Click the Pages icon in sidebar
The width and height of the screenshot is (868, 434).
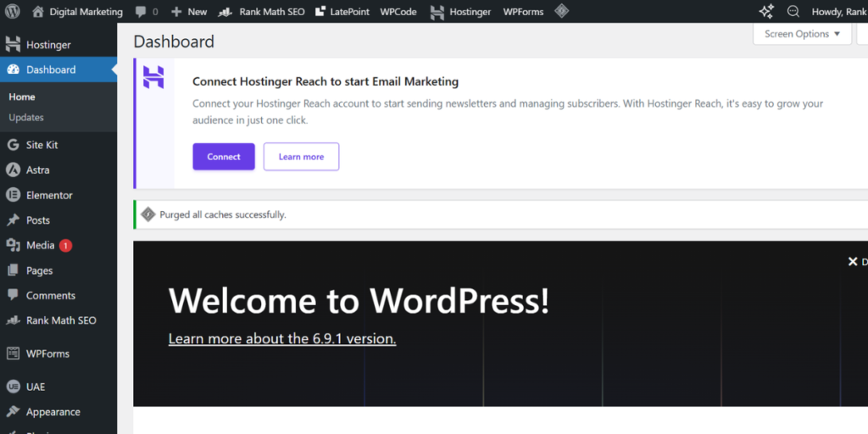[x=13, y=270]
